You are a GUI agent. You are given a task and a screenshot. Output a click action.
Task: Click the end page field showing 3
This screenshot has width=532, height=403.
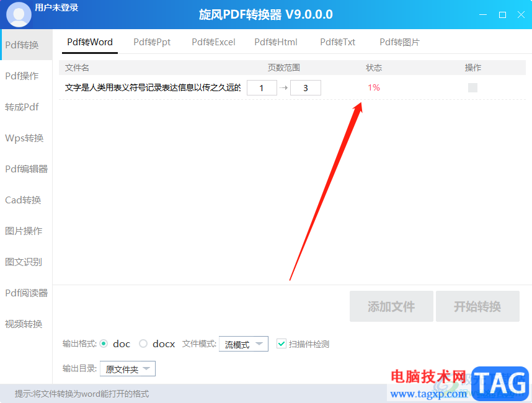pos(306,88)
